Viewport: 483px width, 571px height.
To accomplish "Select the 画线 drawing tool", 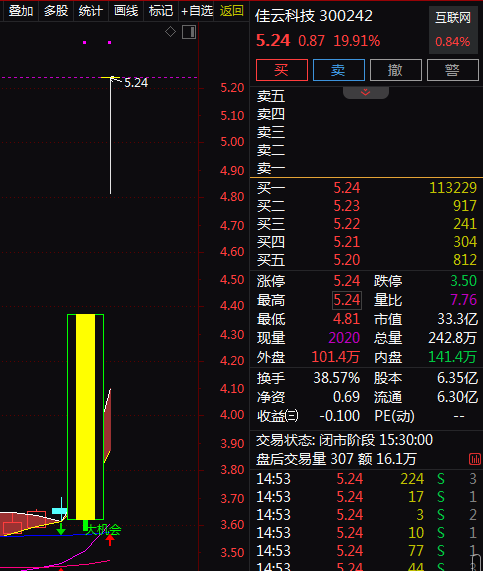I will click(126, 11).
